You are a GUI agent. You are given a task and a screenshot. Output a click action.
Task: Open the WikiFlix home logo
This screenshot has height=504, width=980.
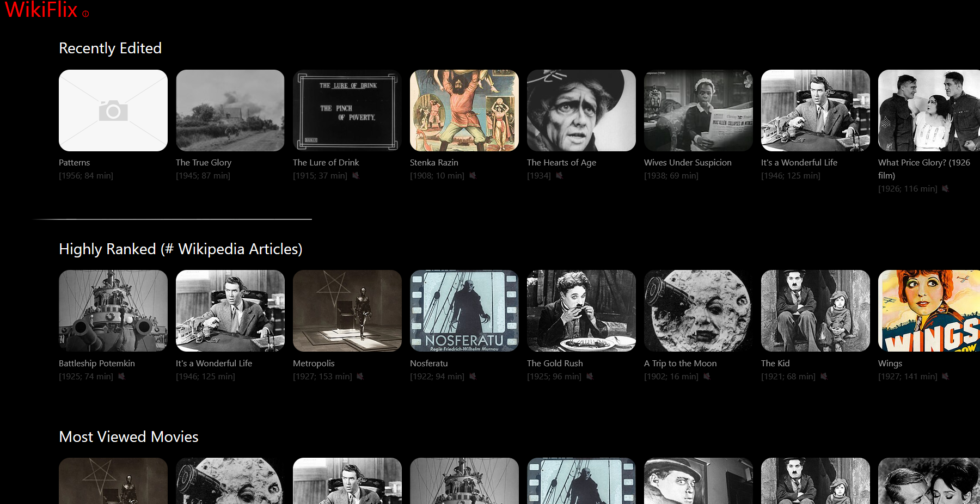41,10
